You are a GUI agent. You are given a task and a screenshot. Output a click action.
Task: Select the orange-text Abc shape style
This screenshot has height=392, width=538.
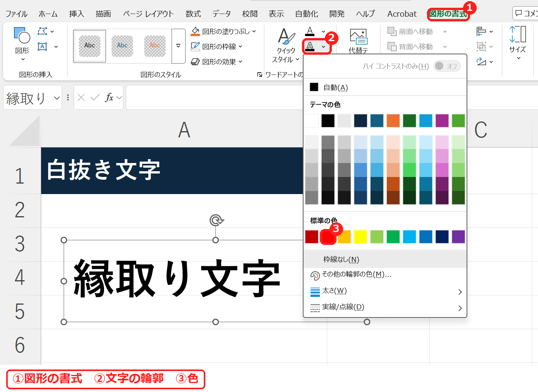pos(155,46)
